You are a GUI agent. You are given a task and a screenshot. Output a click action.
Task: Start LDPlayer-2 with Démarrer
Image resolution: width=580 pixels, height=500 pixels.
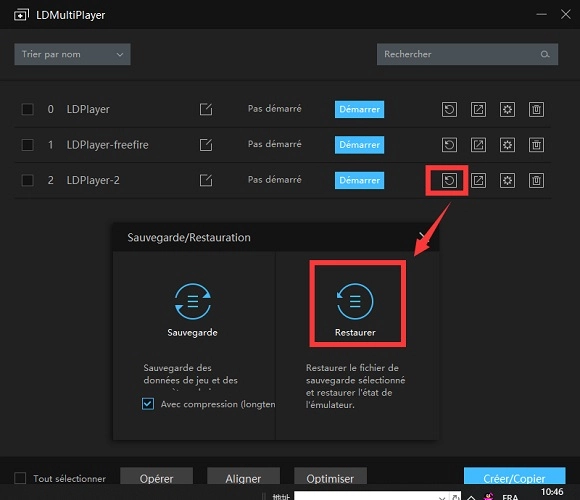point(359,180)
